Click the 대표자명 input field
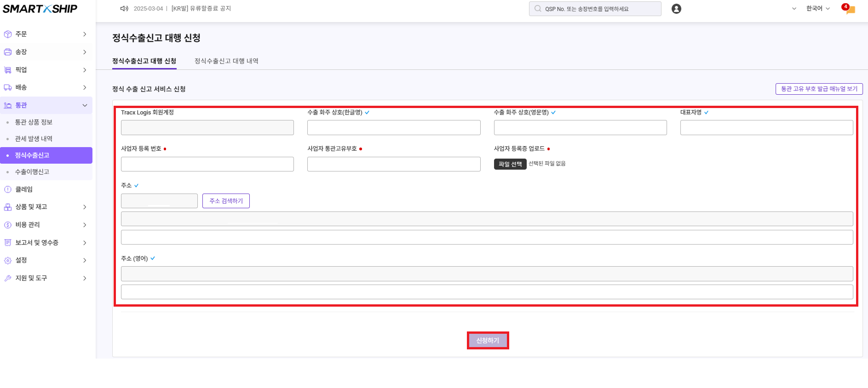 (x=767, y=128)
